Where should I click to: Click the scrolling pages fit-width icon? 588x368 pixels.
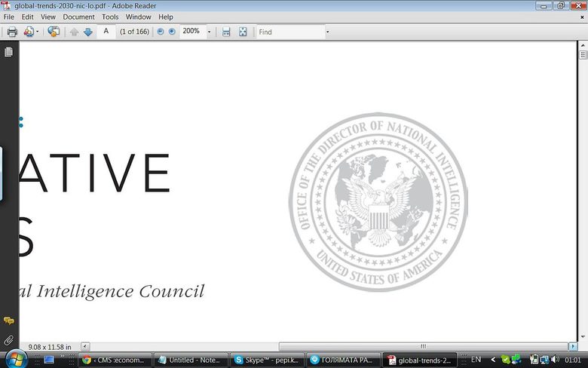[226, 32]
